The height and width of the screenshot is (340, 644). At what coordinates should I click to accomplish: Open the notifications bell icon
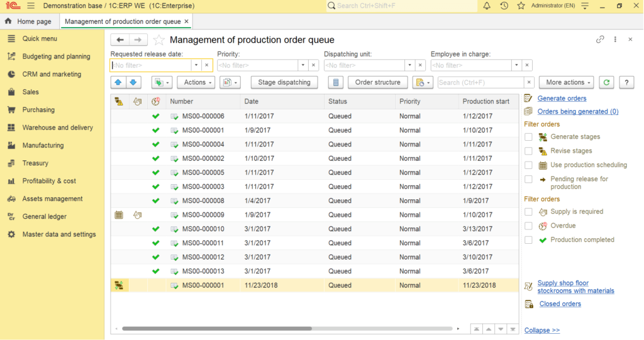[x=487, y=6]
